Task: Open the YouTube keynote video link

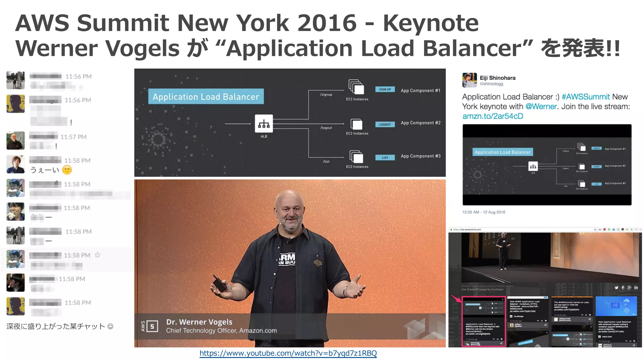Action: [x=288, y=353]
